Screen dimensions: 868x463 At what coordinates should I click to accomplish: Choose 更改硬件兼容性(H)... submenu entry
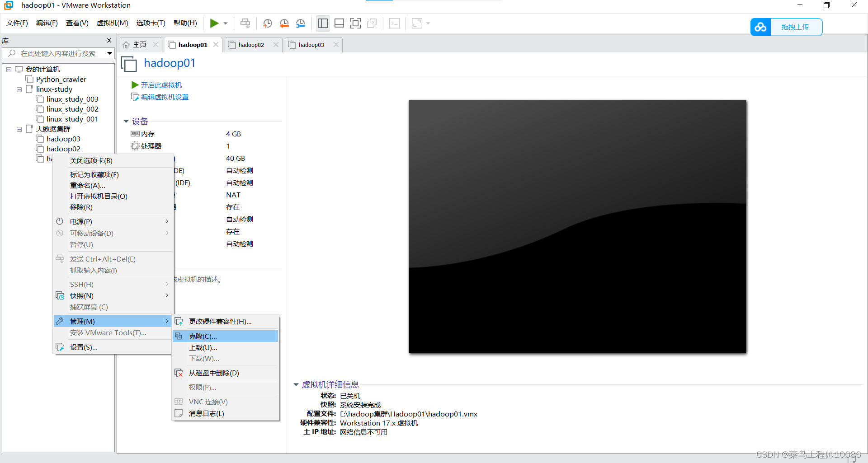coord(226,322)
